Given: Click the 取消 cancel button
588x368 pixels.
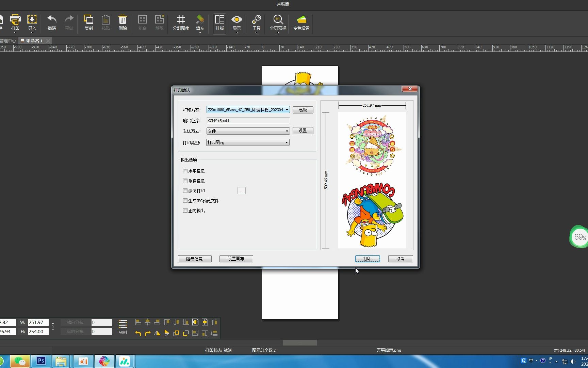Looking at the screenshot, I should (401, 259).
